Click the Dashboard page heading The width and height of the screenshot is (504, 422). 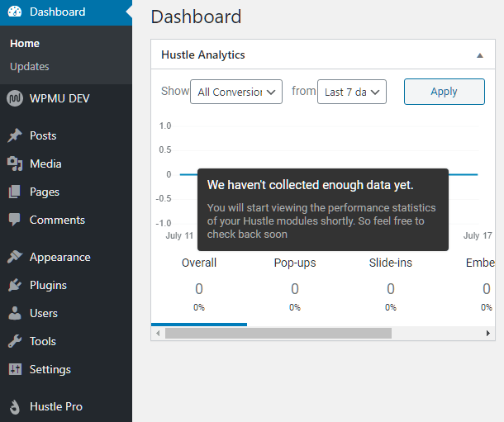(196, 17)
